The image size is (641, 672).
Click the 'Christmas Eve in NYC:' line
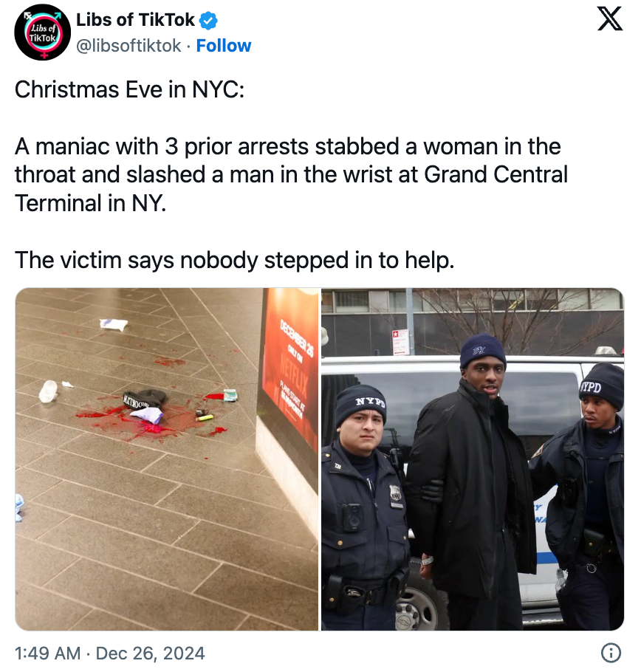129,89
